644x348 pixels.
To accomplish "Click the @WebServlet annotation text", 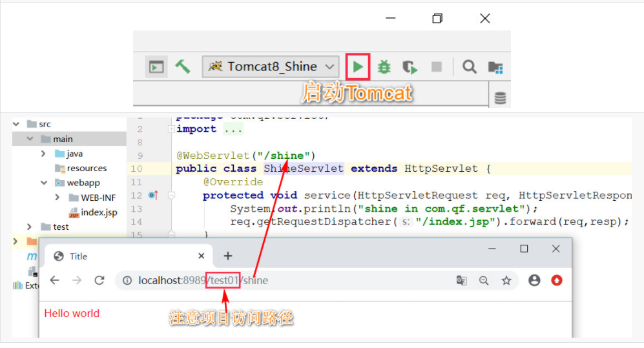I will (x=213, y=156).
